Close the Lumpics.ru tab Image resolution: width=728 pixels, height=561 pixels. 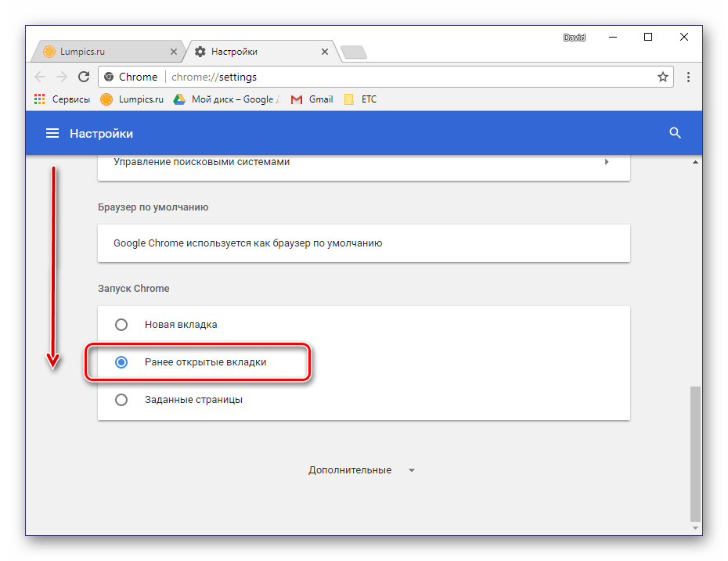(x=174, y=52)
